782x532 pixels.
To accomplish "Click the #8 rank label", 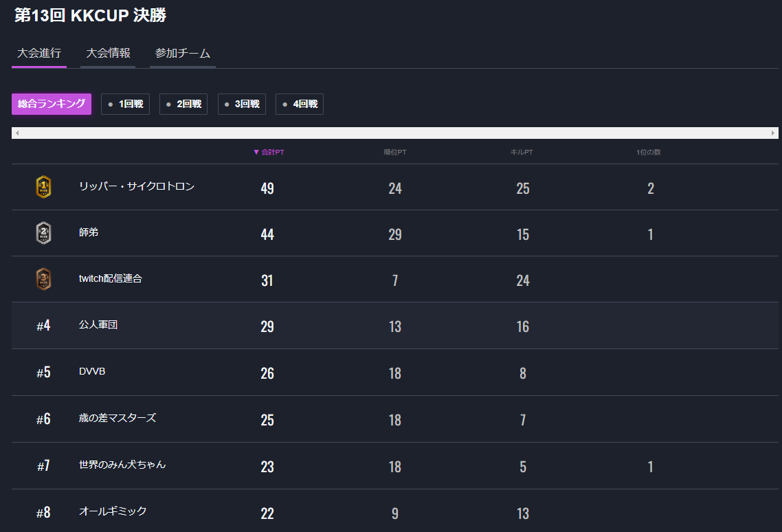I will click(x=43, y=513).
